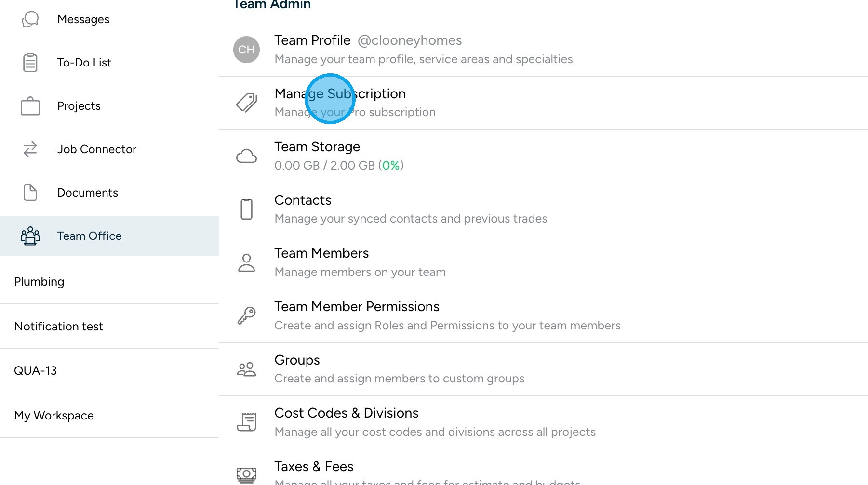Click the Job Connector arrows icon

[30, 149]
